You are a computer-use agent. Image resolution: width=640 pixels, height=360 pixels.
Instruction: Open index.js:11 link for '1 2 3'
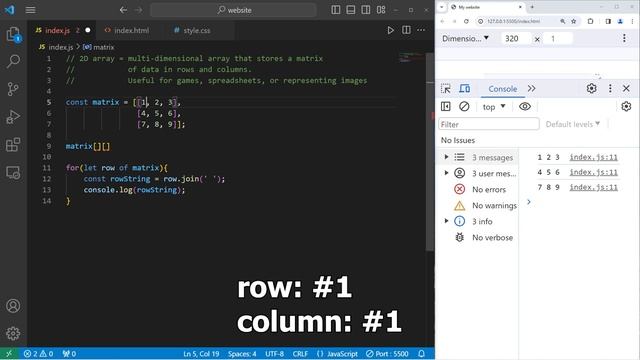click(x=593, y=157)
